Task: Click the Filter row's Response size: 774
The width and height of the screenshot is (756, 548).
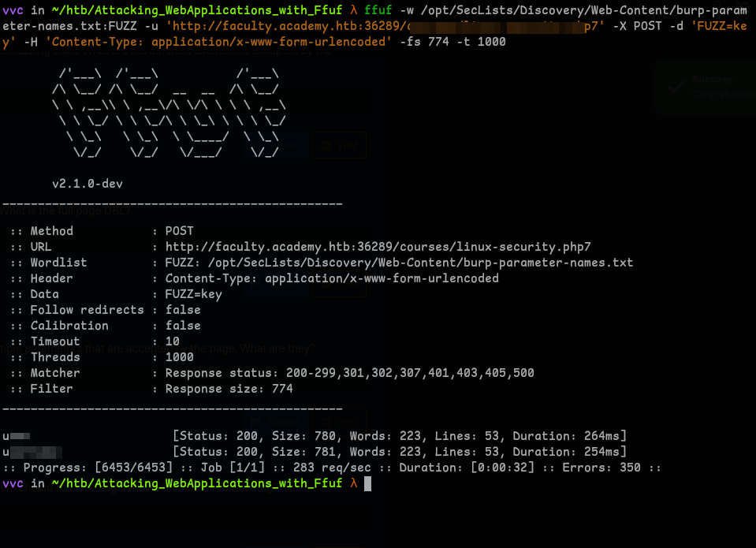Action: click(229, 389)
